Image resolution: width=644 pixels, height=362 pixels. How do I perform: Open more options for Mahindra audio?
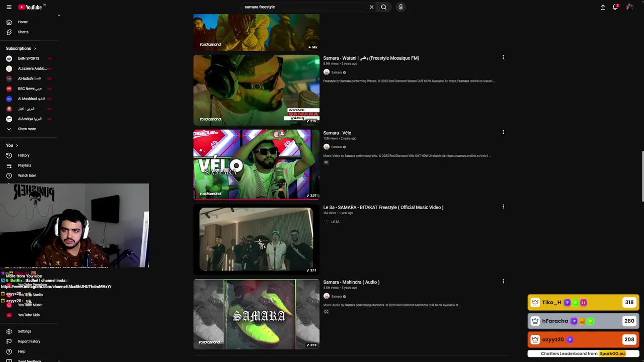503,282
